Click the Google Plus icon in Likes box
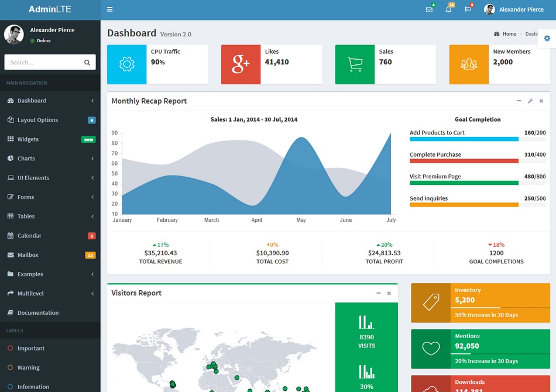 (240, 62)
